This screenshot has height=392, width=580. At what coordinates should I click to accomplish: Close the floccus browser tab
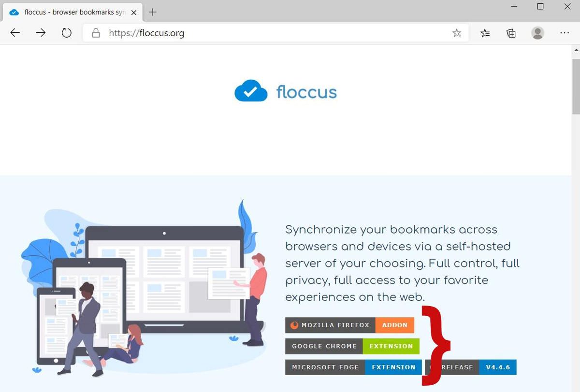point(134,13)
